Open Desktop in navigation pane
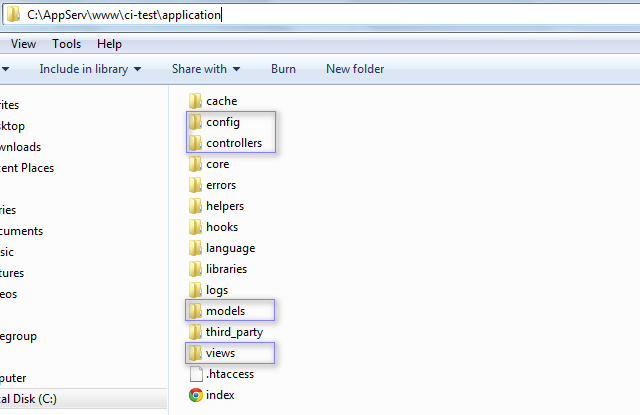 (12, 126)
